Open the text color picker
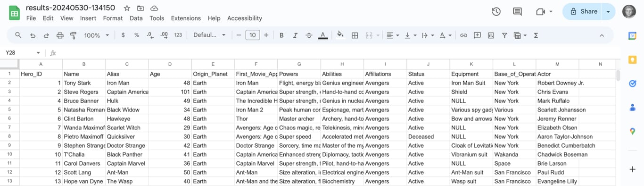Viewport: 644px width, 186px height. point(323,35)
